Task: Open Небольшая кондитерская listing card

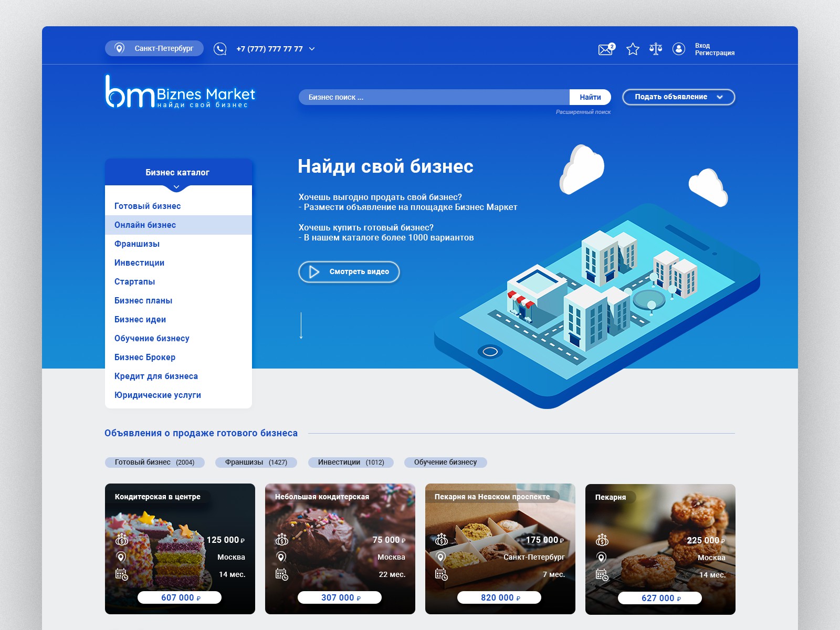Action: tap(340, 549)
